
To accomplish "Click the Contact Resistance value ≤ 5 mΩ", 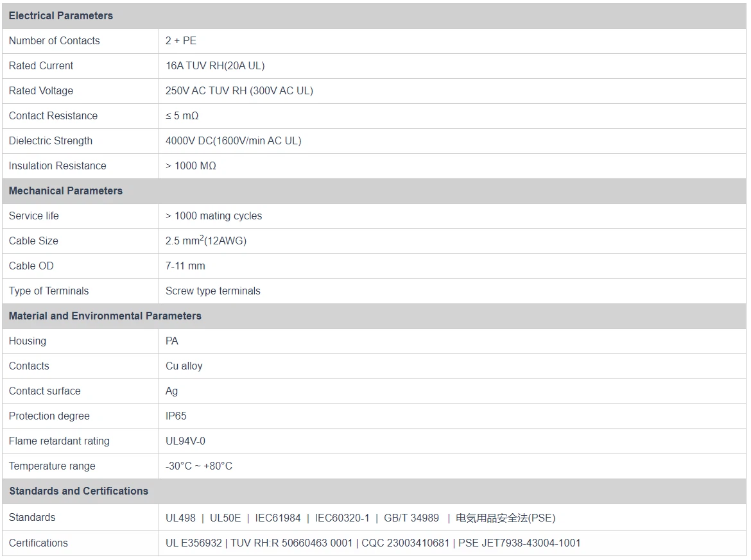I will tap(182, 115).
